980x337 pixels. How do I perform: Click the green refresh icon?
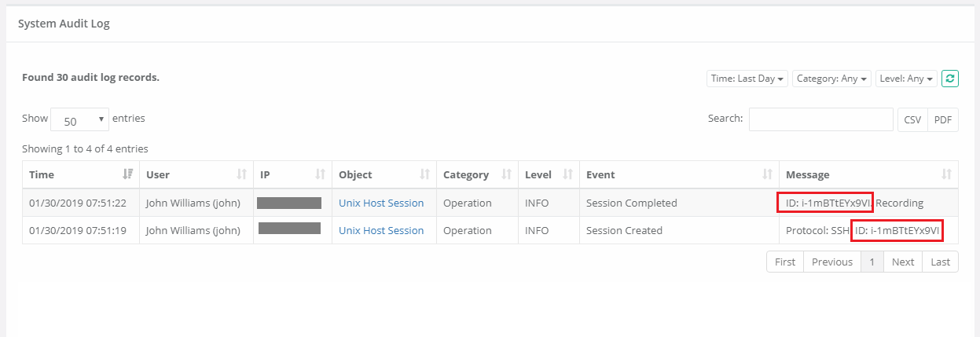pos(949,79)
